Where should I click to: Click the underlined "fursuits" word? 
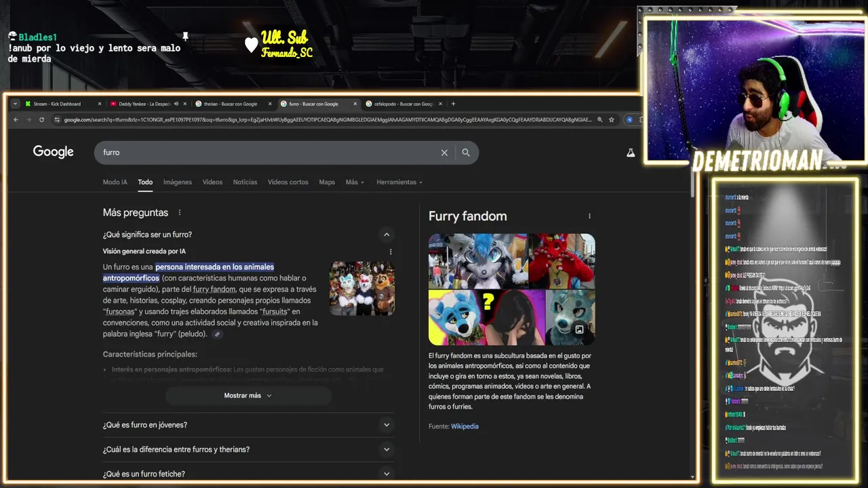click(x=275, y=312)
